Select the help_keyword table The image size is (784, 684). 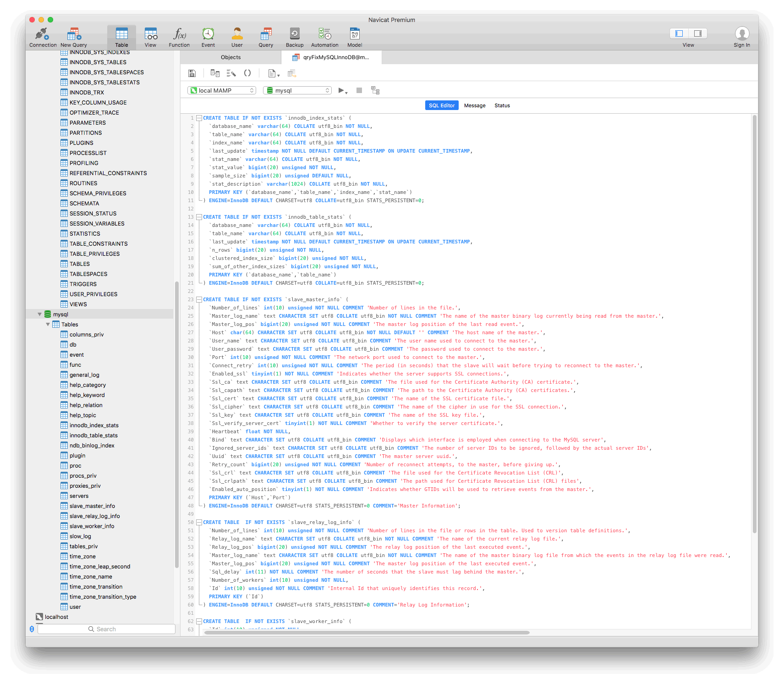tap(87, 395)
